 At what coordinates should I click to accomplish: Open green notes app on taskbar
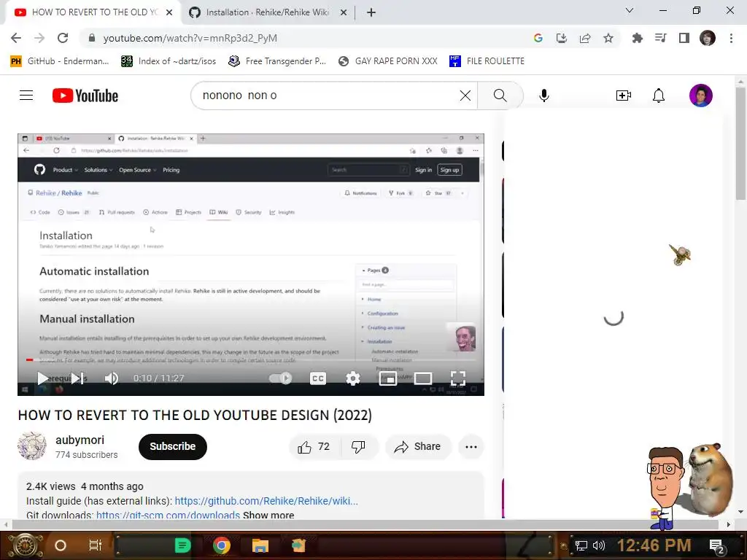[x=182, y=545]
